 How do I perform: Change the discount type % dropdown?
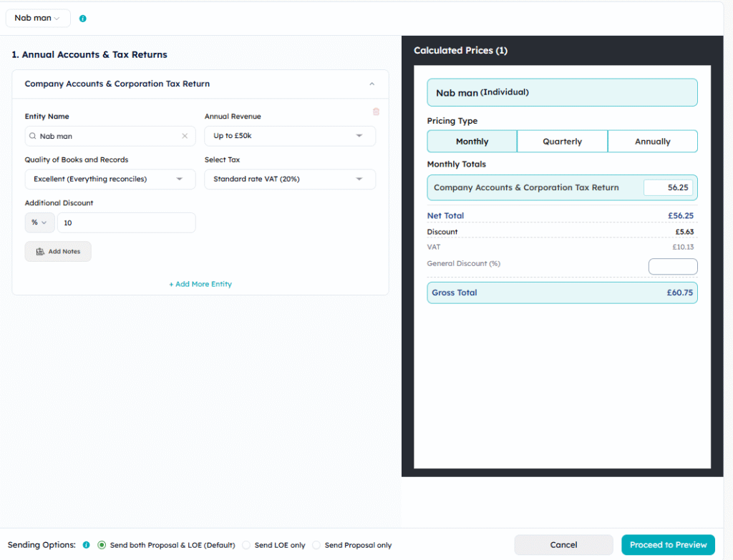pos(39,222)
